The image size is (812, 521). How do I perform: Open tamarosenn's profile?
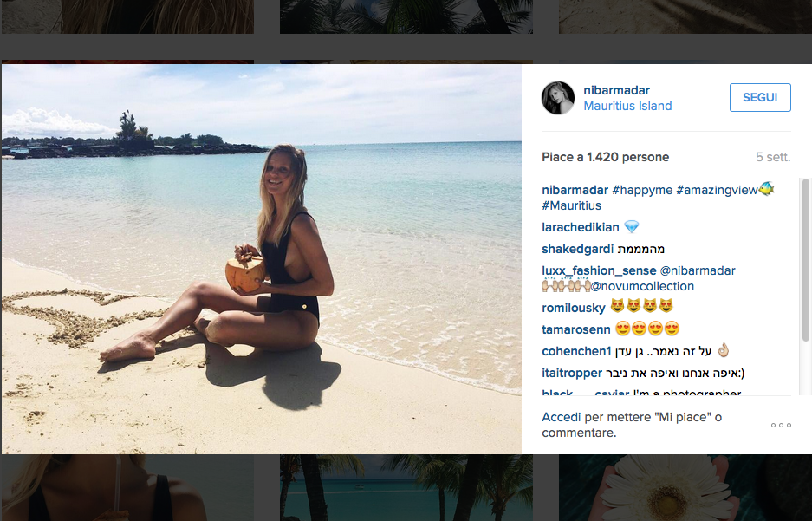tap(575, 329)
